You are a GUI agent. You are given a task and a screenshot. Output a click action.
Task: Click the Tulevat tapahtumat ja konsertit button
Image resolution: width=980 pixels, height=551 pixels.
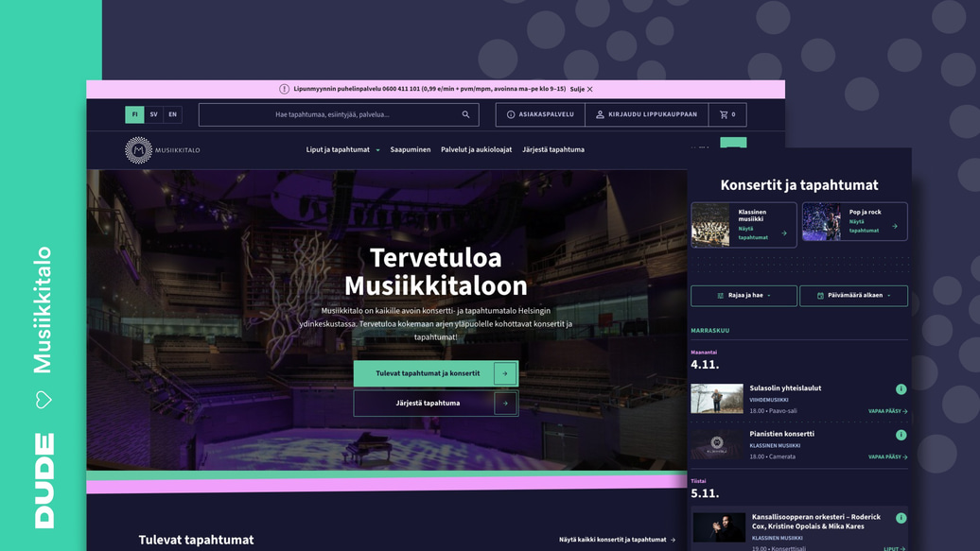(x=436, y=373)
